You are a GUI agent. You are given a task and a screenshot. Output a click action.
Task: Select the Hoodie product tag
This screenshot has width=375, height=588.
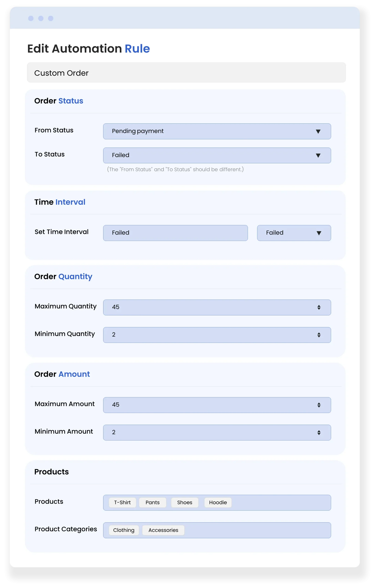[x=218, y=503]
